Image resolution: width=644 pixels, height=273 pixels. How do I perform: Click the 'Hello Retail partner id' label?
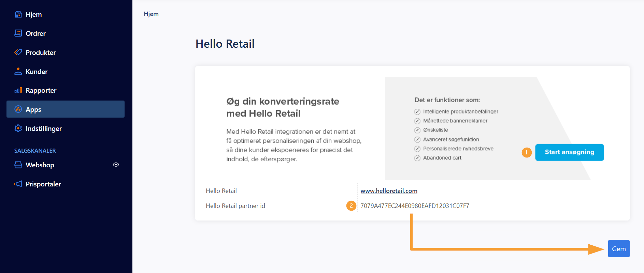235,206
